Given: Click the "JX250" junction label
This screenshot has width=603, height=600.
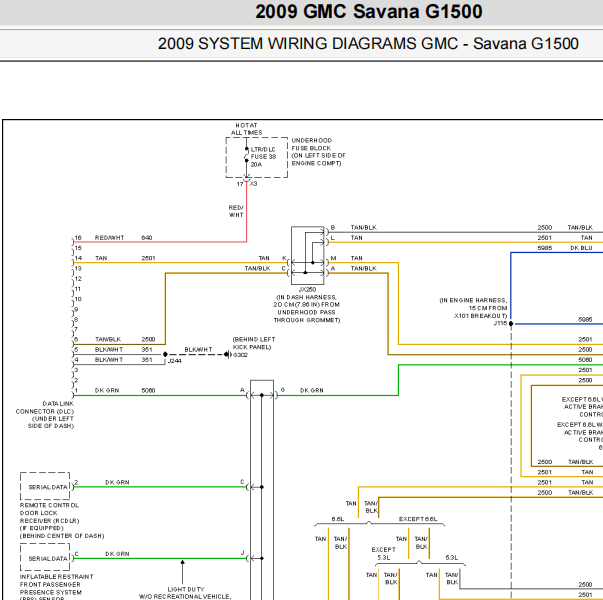Looking at the screenshot, I should [x=307, y=289].
